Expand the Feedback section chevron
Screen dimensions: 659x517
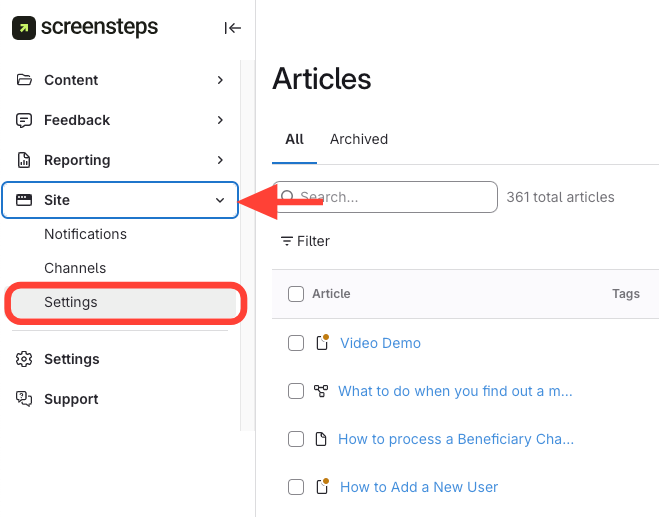pyautogui.click(x=220, y=120)
